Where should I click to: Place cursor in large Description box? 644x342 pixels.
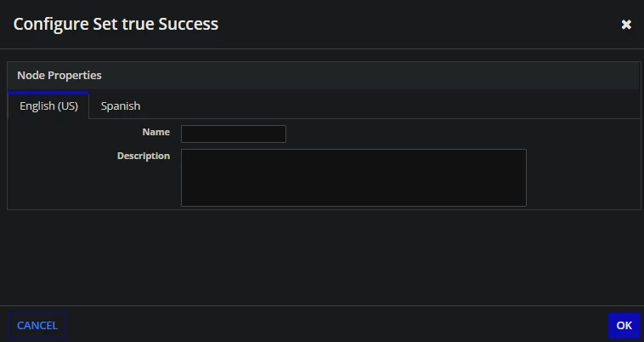(353, 178)
